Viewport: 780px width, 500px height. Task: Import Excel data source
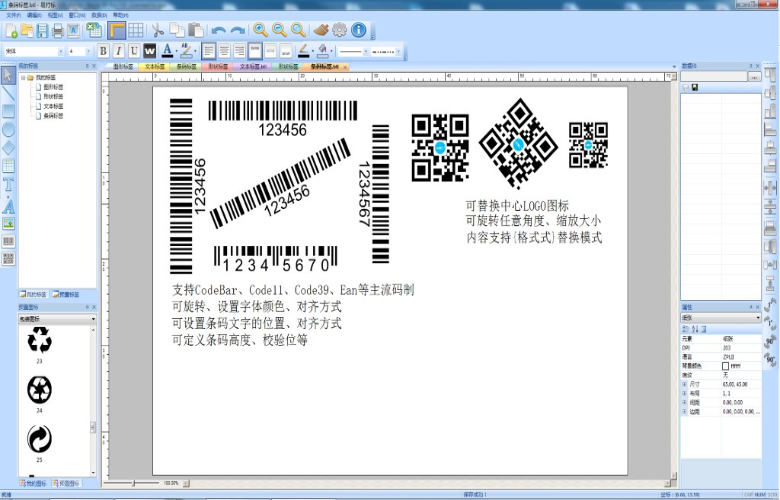(x=94, y=30)
